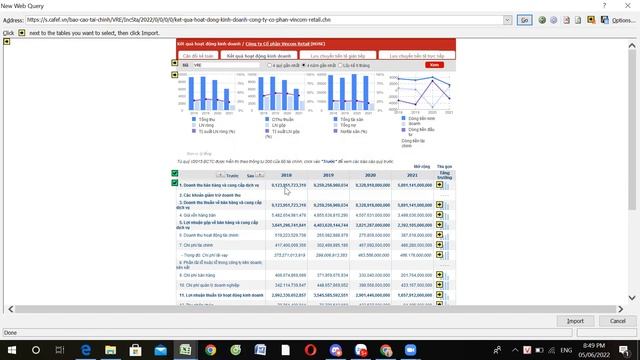Select the '4 quý gần nhất' radio option
The image size is (640, 360).
pos(269,65)
